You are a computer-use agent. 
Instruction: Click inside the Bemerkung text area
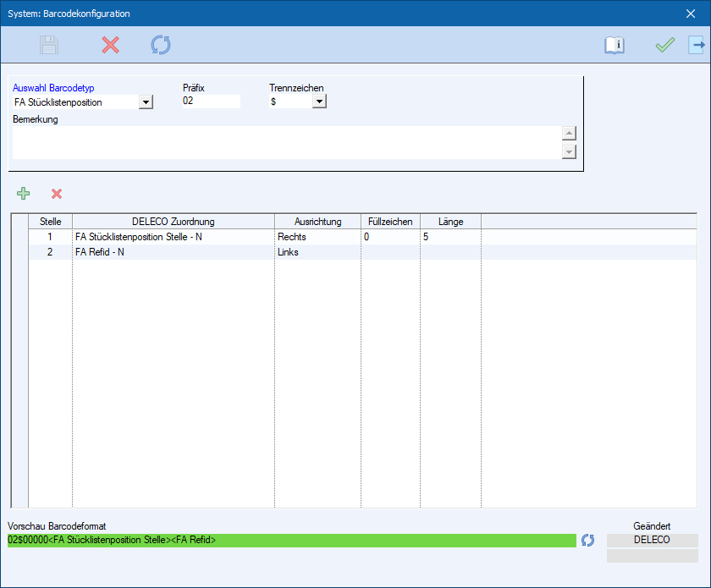[x=286, y=142]
